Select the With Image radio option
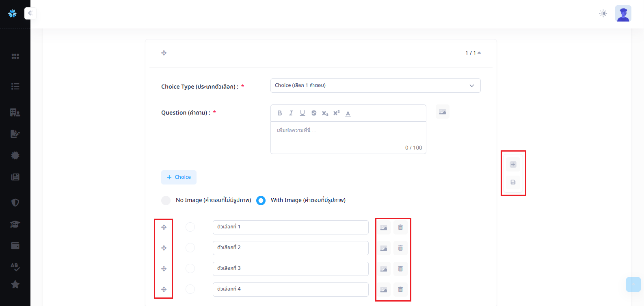644x306 pixels. [261, 200]
